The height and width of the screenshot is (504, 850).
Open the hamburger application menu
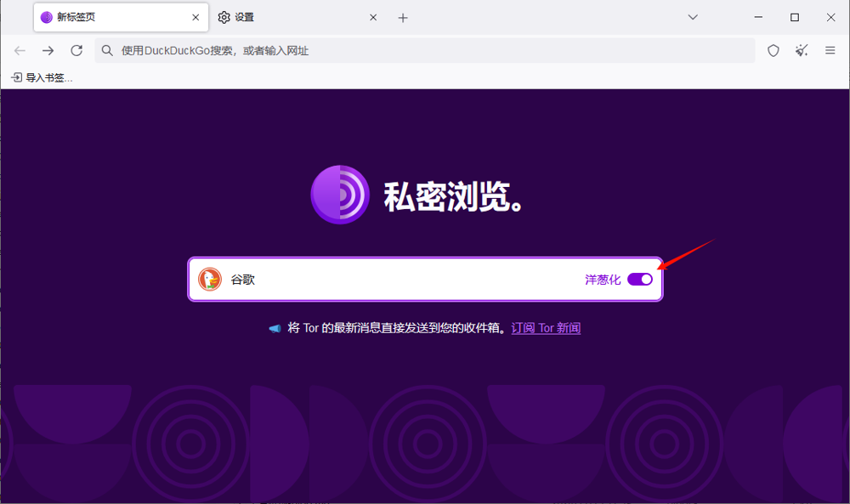tap(830, 51)
